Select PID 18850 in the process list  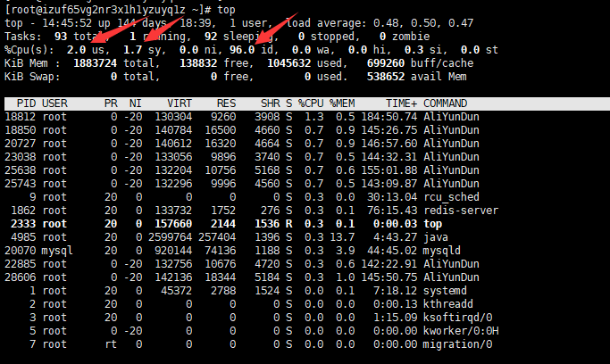coord(21,130)
